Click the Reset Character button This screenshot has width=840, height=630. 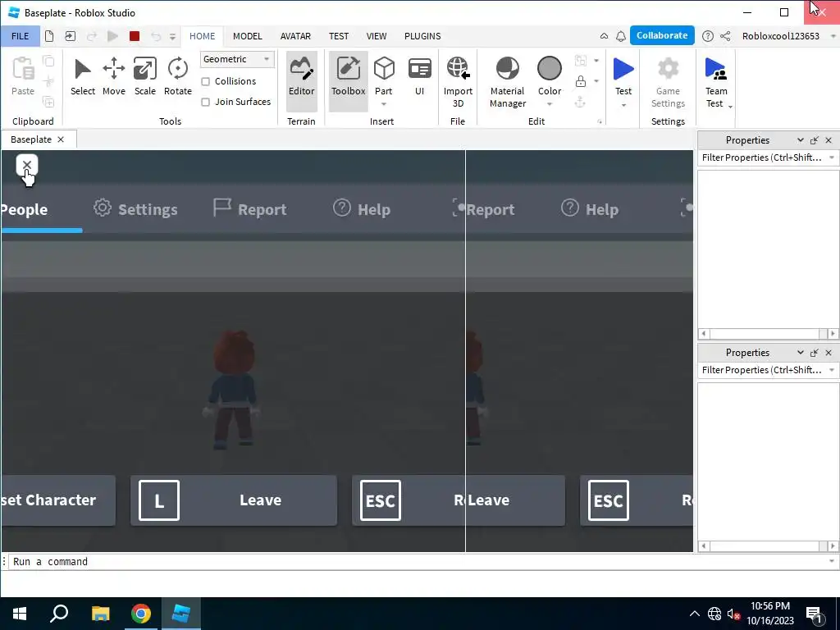tap(58, 500)
